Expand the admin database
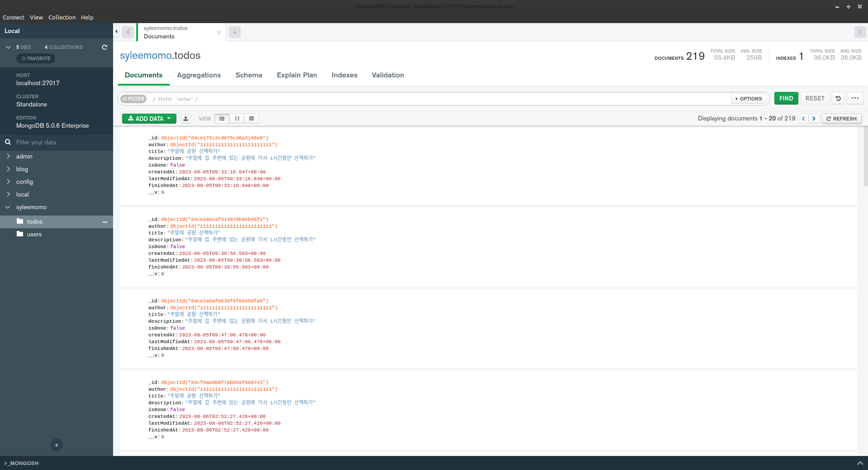 [8, 156]
